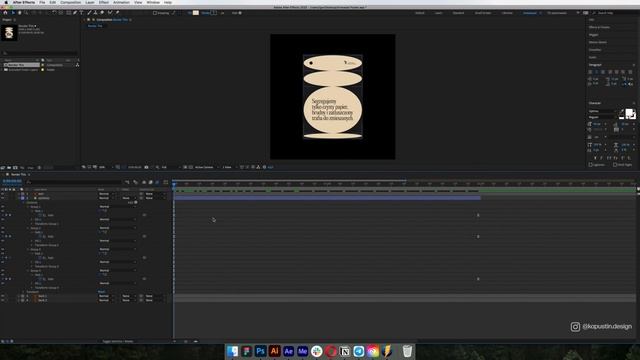Enable the Hindi Digits checkbox
640x360 pixels.
point(615,164)
